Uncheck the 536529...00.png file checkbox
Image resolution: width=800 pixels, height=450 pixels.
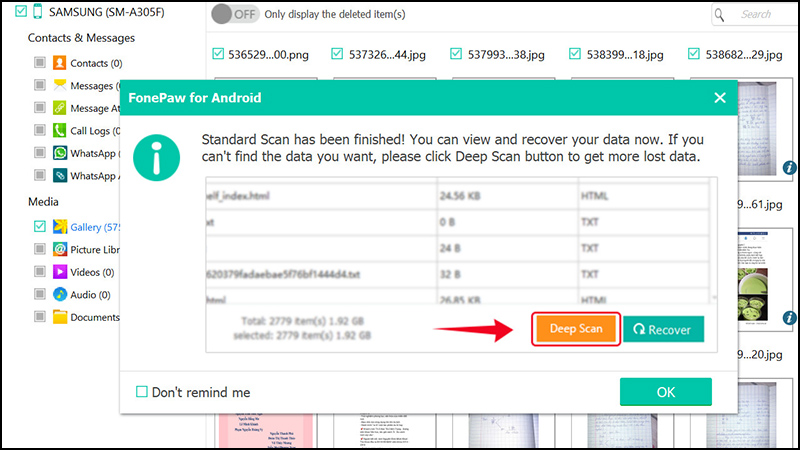pyautogui.click(x=218, y=54)
